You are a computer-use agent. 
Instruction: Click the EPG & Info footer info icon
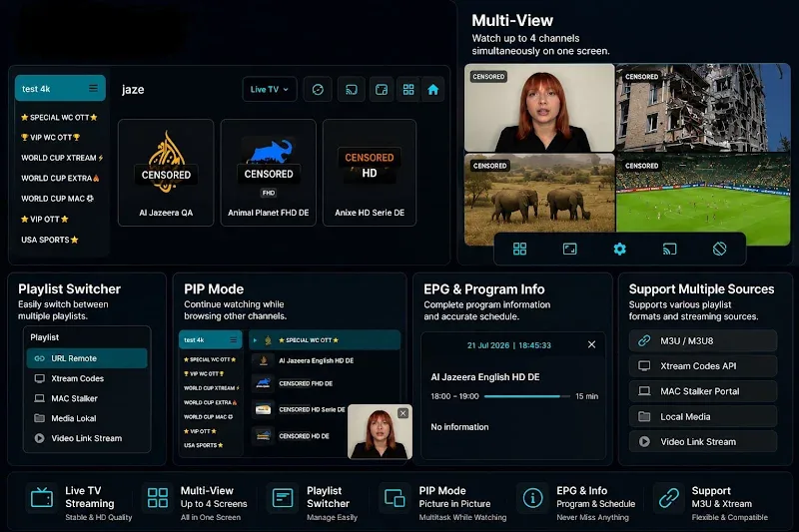(532, 497)
